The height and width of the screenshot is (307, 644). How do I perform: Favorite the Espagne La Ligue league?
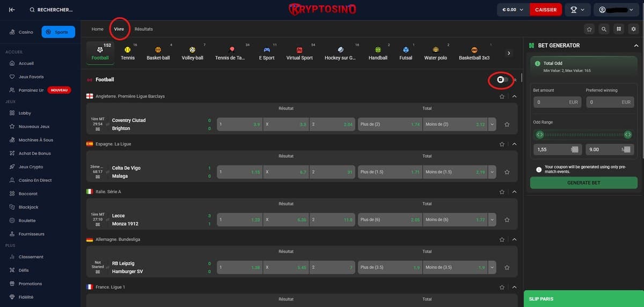tap(502, 144)
